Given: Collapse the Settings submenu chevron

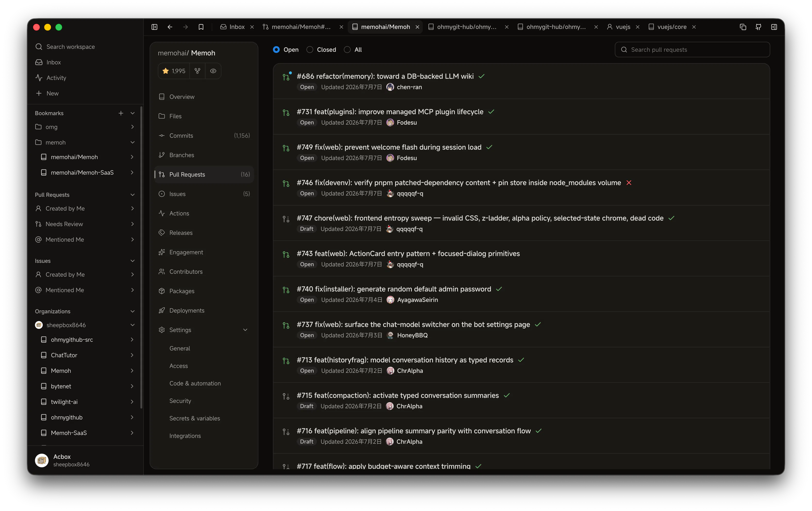Looking at the screenshot, I should [x=245, y=330].
